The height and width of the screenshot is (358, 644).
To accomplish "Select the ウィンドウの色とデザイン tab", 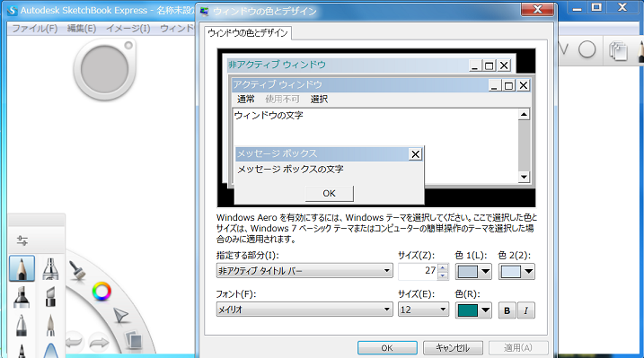I will tap(248, 33).
